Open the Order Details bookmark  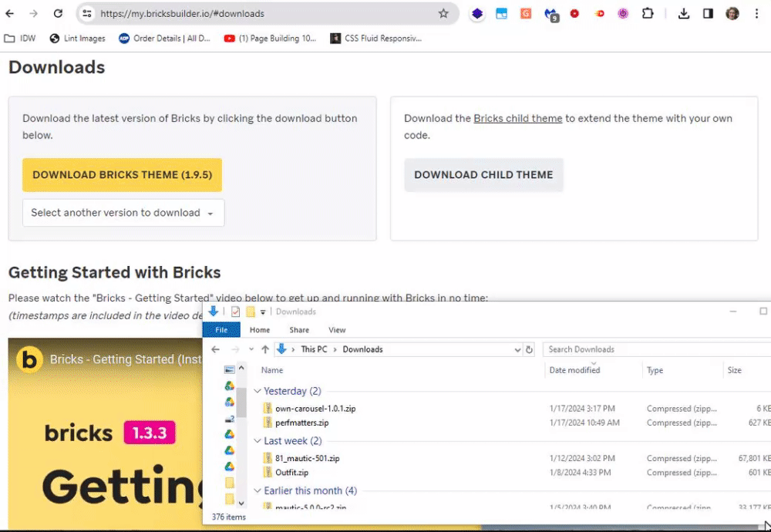(165, 39)
